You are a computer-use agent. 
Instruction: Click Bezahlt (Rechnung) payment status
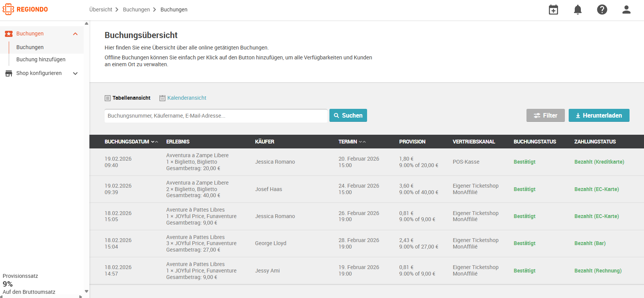598,271
